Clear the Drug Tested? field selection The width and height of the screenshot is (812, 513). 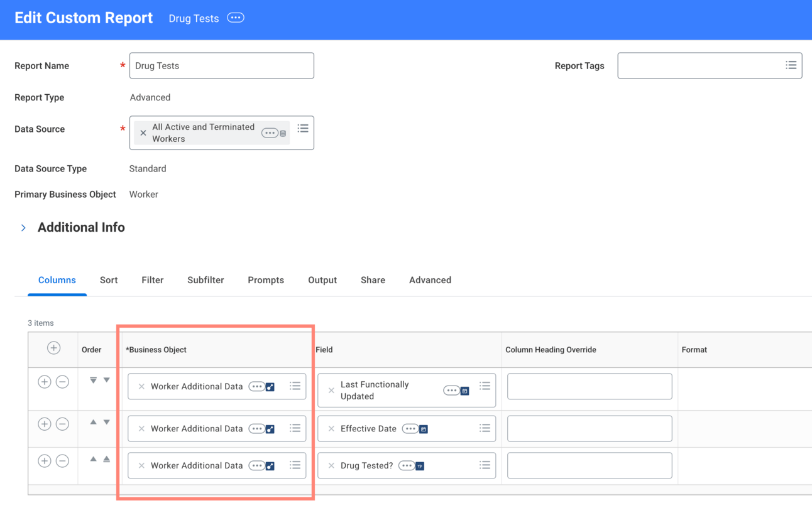331,466
